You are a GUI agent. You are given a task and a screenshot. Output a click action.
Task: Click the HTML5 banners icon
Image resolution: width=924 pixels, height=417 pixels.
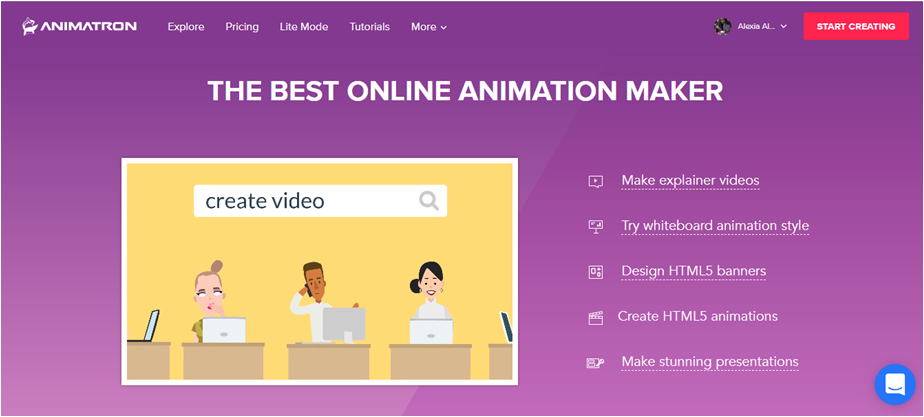click(595, 272)
